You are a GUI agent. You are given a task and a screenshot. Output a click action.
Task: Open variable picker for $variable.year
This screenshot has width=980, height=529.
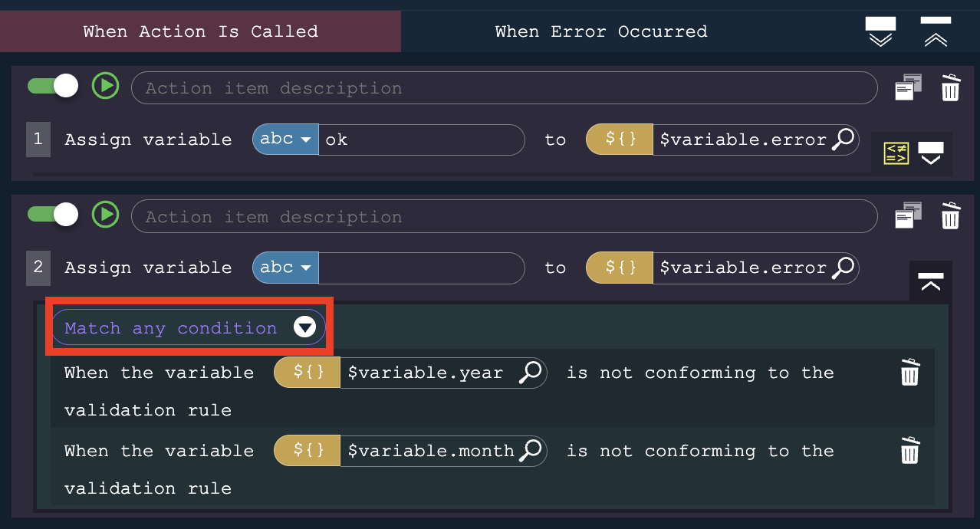pyautogui.click(x=530, y=373)
